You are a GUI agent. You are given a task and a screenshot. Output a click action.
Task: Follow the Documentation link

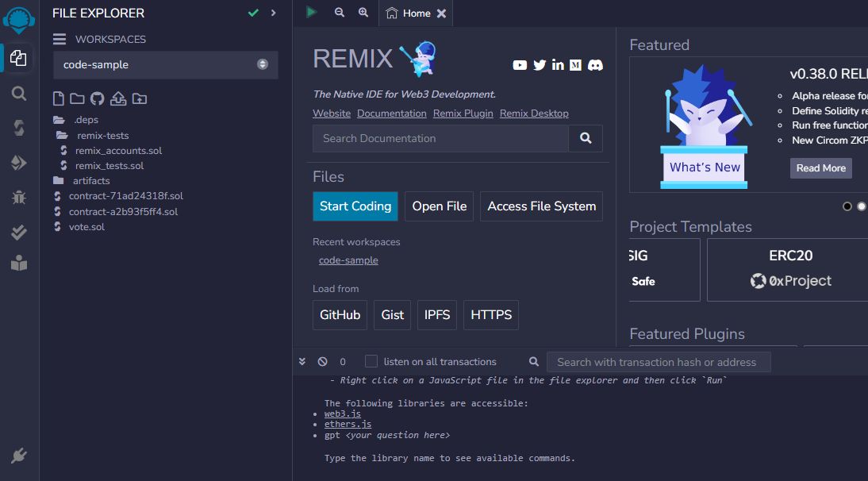(x=392, y=114)
